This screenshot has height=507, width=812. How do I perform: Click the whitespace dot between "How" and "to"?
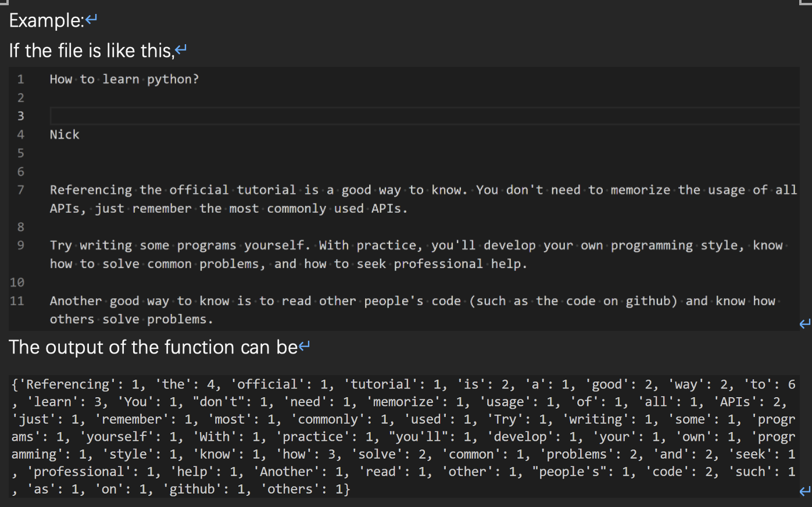tap(76, 79)
